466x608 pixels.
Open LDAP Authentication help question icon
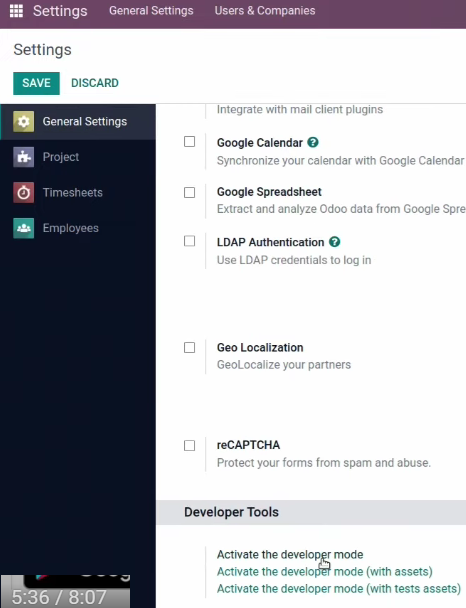click(x=335, y=242)
